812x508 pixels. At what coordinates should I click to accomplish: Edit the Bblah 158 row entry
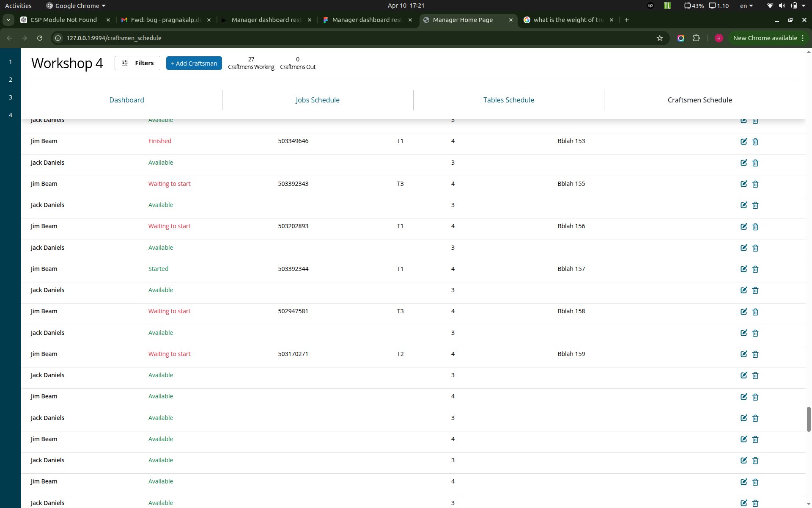coord(743,312)
